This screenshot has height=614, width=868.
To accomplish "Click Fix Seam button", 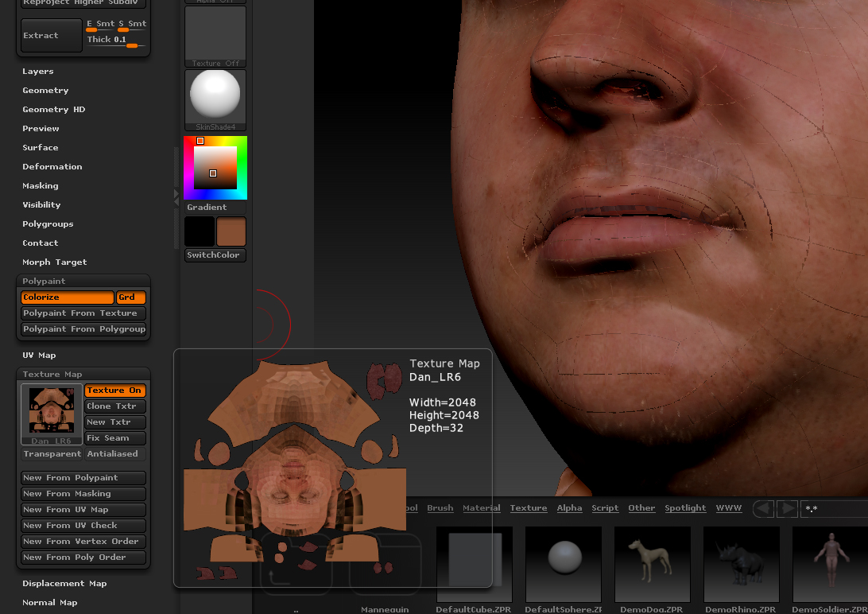I will [x=115, y=438].
